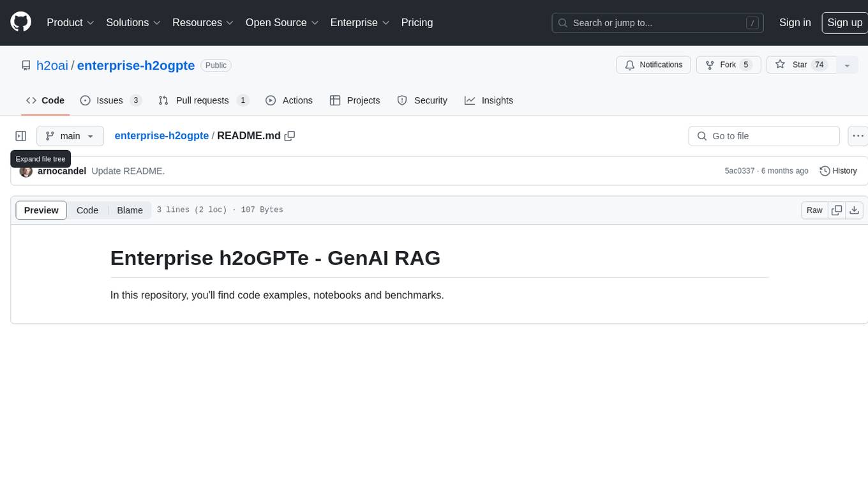Click enterprise-h2ogpte in the file breadcrumb

(x=161, y=135)
